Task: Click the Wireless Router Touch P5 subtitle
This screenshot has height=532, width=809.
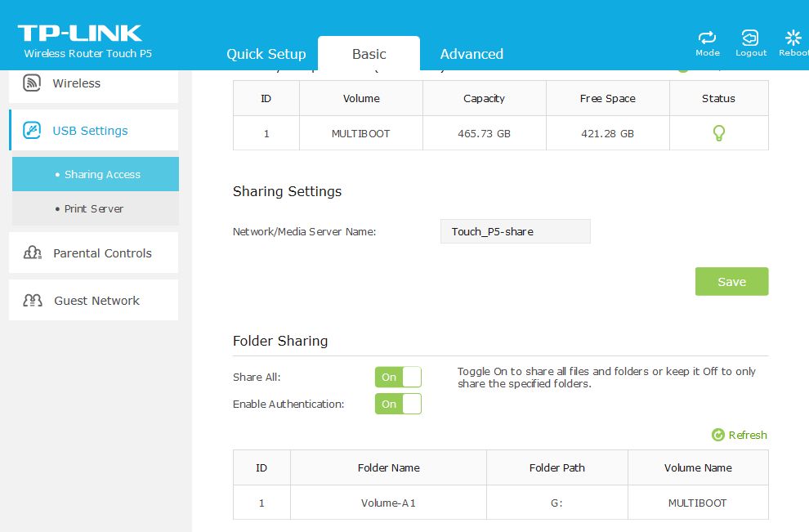Action: point(87,54)
